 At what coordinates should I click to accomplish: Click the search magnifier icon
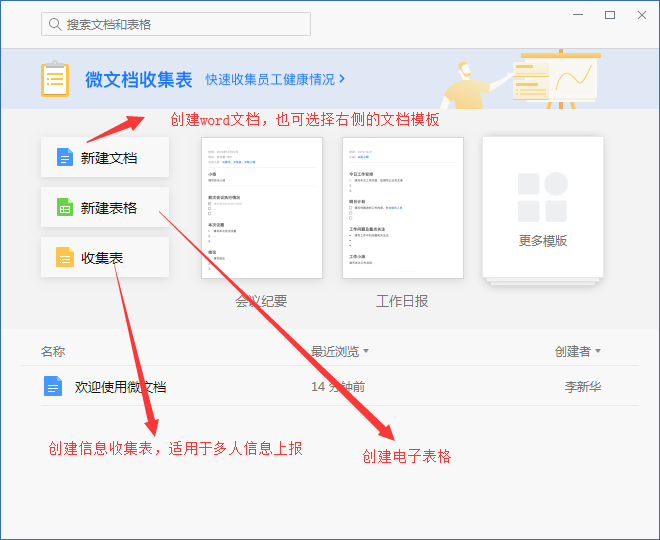point(54,24)
